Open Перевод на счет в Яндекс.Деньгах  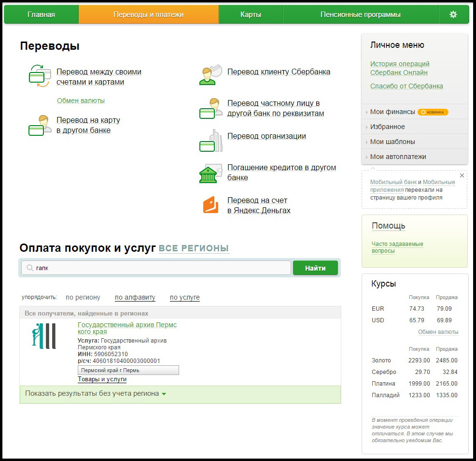(259, 205)
